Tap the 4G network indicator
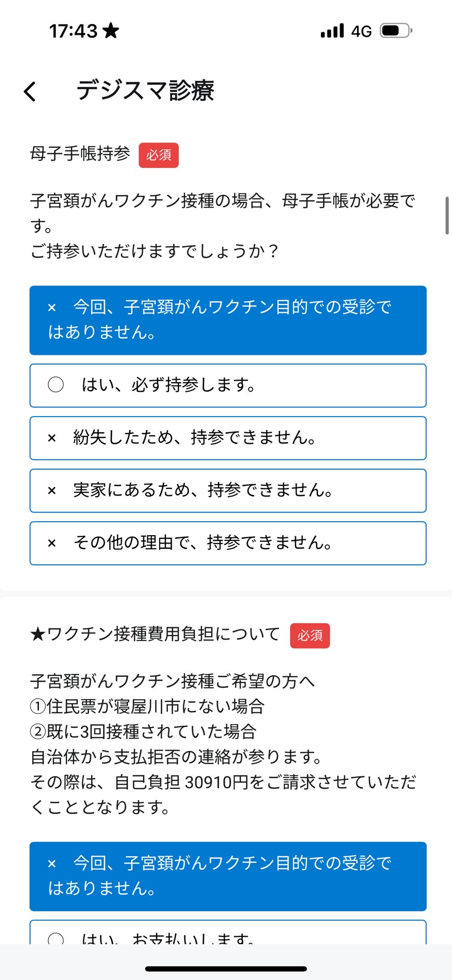This screenshot has height=980, width=452. (x=361, y=31)
